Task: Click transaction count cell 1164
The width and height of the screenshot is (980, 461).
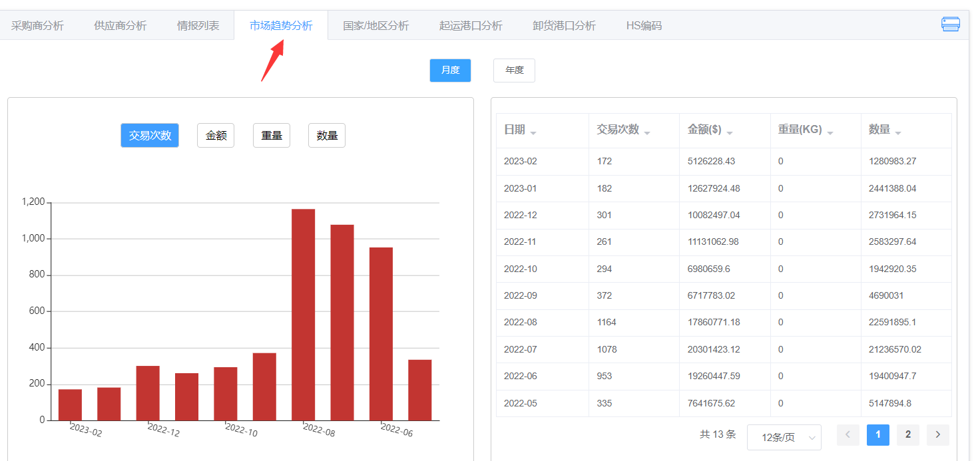Action: point(607,322)
